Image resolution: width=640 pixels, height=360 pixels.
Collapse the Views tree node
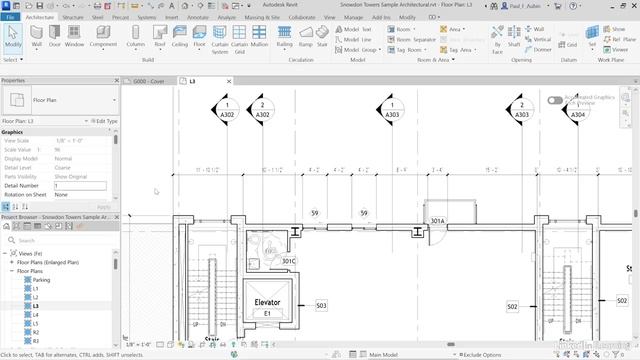[x=4, y=253]
